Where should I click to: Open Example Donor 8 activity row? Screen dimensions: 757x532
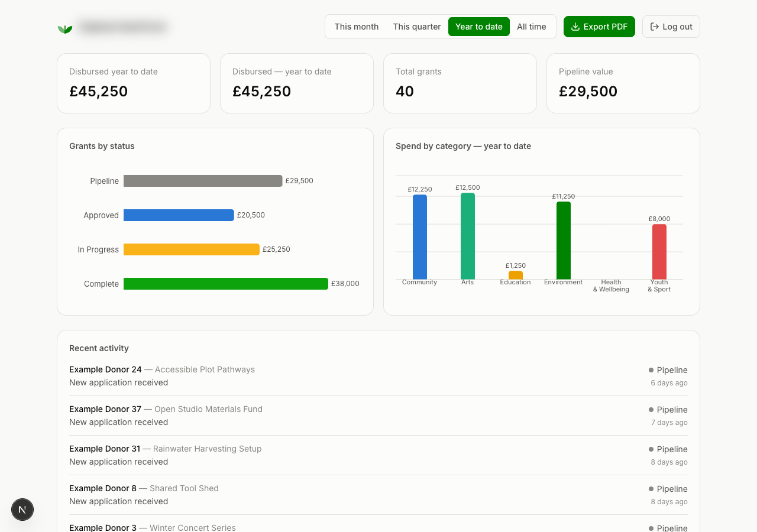[378, 495]
